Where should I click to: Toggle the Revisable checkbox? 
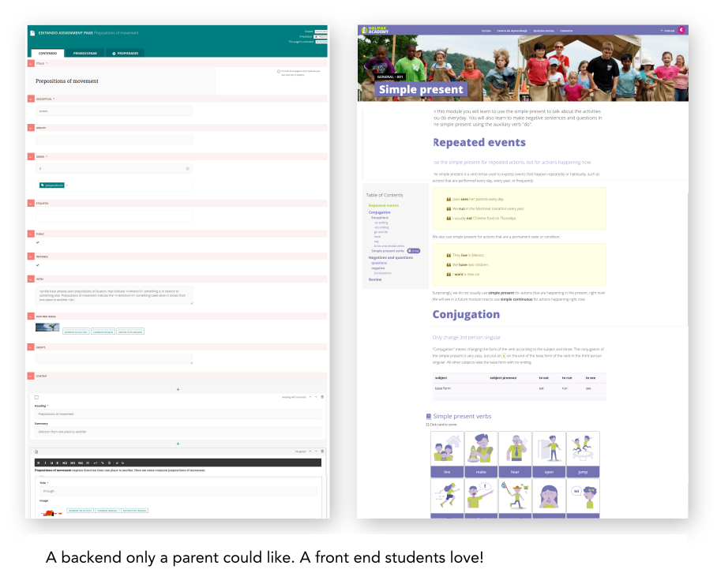37,265
